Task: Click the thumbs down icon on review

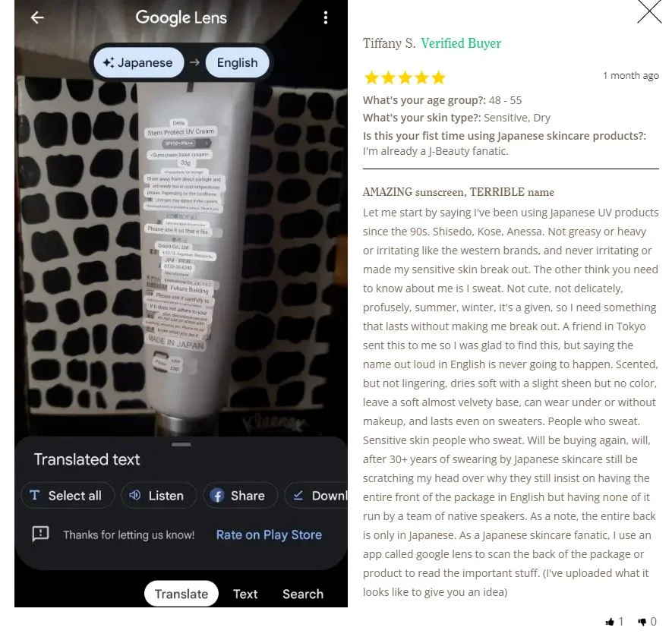Action: coord(642,622)
